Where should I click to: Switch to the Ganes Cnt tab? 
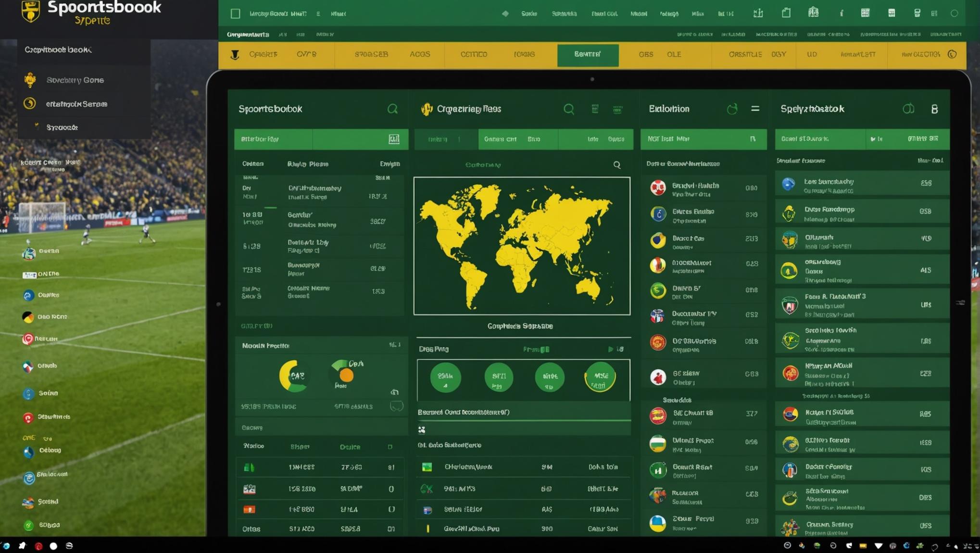click(500, 139)
